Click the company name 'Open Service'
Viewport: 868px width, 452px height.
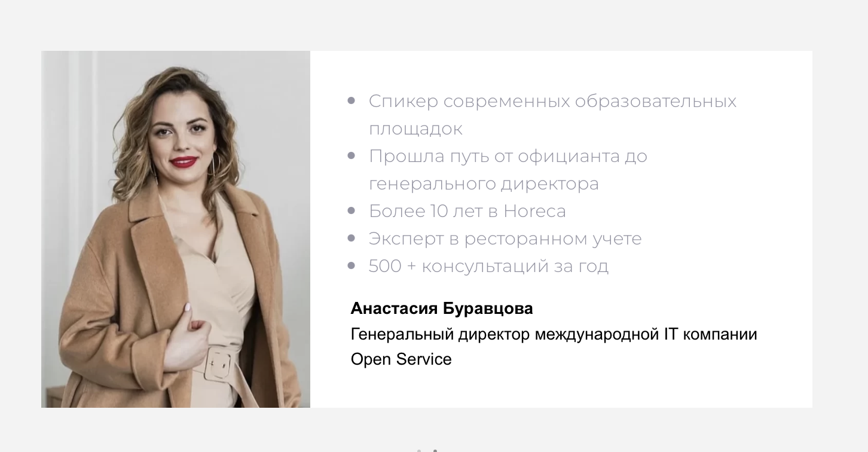pos(401,359)
